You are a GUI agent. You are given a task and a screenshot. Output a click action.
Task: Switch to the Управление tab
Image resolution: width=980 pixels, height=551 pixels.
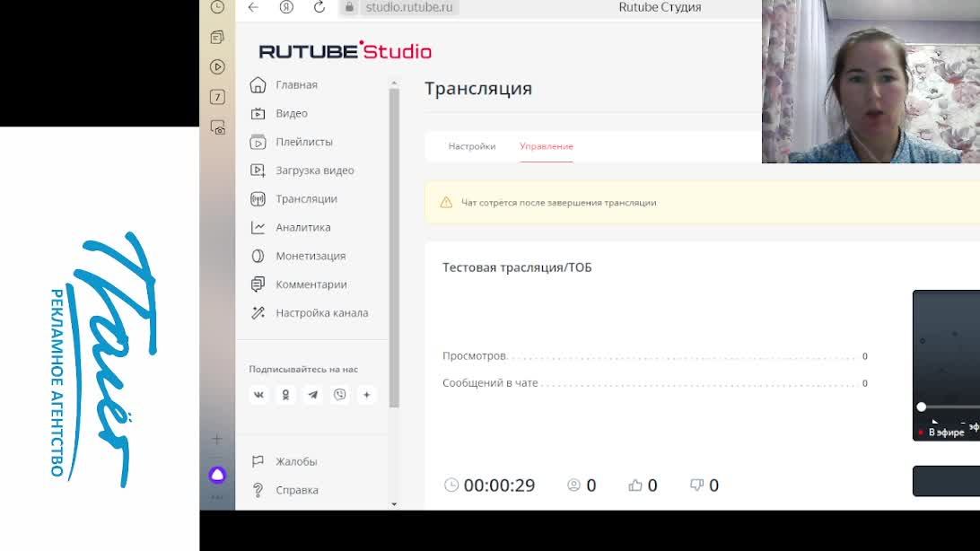[547, 146]
